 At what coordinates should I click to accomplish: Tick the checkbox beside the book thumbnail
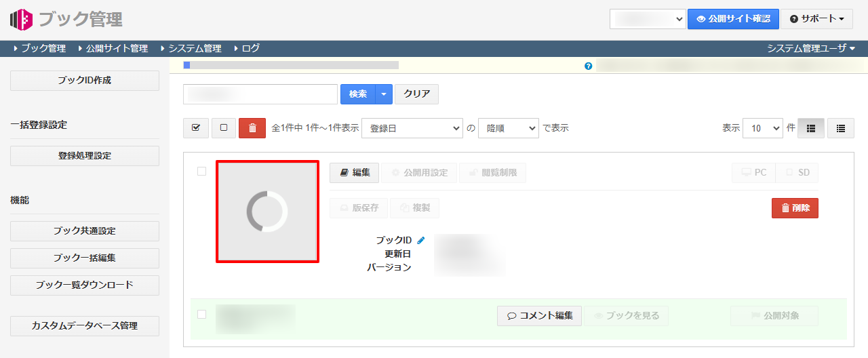pos(201,172)
